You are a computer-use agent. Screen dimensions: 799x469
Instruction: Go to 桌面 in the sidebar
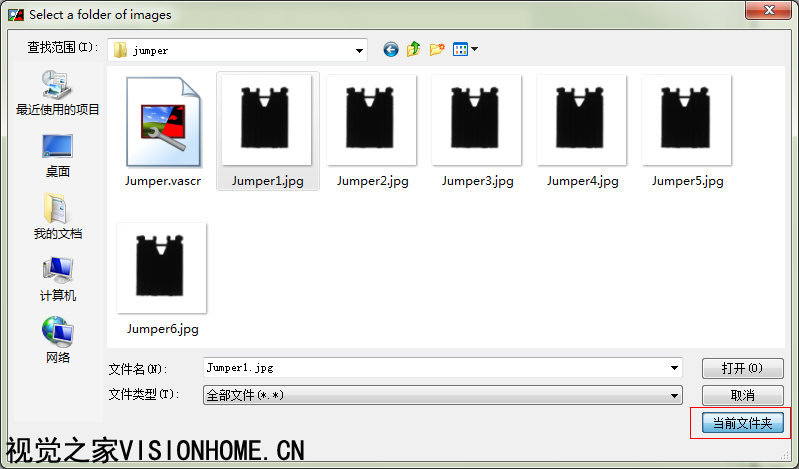(x=58, y=154)
